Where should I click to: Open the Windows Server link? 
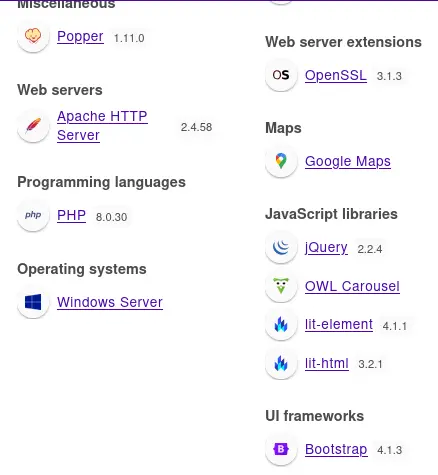[110, 302]
